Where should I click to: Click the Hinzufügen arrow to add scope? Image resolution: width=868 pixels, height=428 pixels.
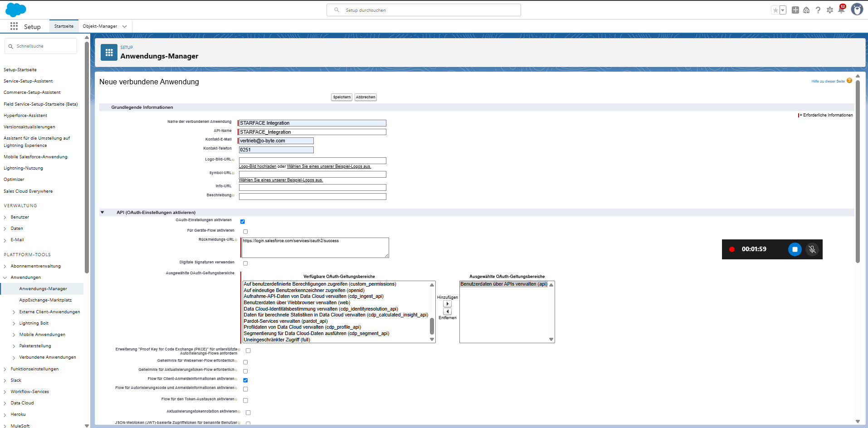tap(447, 304)
